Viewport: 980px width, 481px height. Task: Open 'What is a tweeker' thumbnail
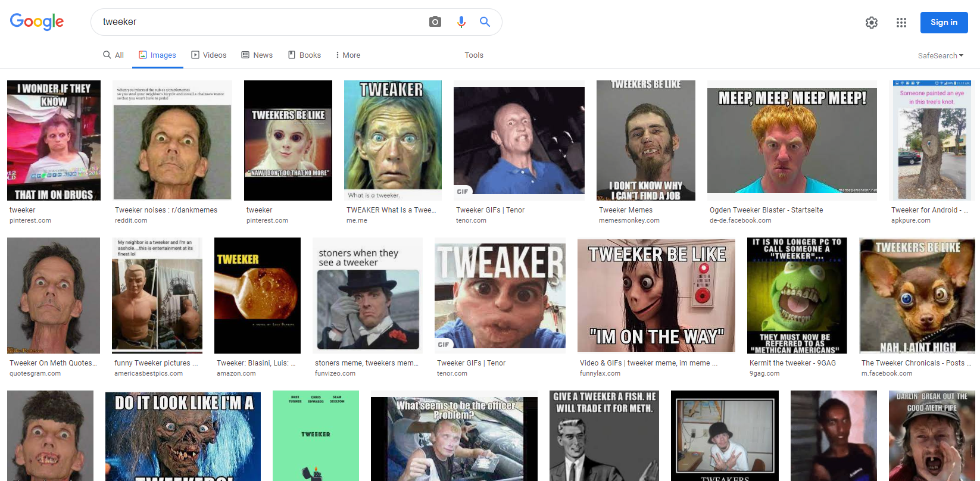[393, 140]
